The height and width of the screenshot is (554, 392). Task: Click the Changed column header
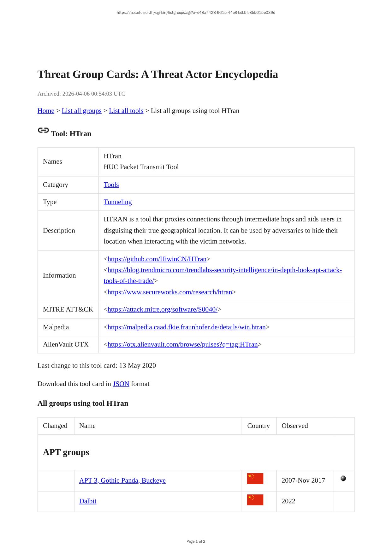click(x=55, y=426)
